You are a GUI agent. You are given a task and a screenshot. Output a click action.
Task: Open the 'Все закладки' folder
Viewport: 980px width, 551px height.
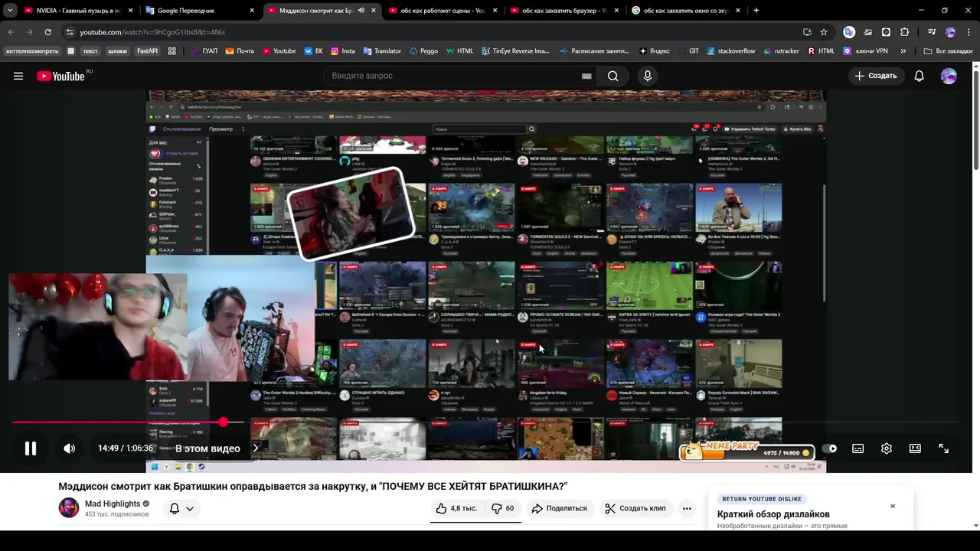pyautogui.click(x=948, y=51)
